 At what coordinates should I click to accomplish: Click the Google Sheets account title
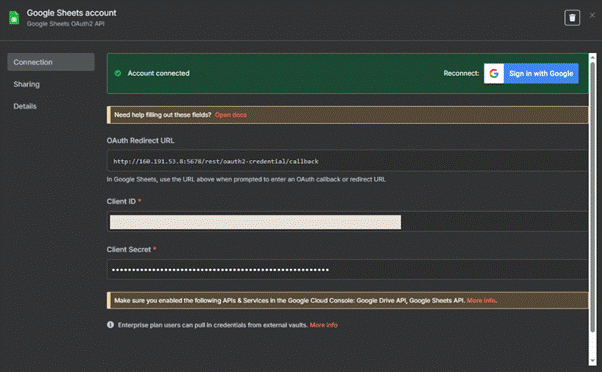[x=71, y=13]
